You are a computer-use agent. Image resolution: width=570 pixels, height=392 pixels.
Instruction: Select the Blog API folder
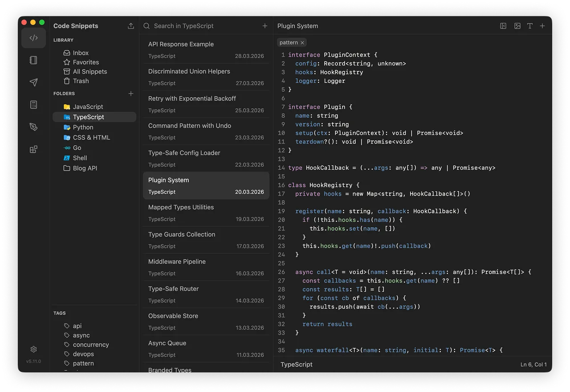pyautogui.click(x=94, y=168)
